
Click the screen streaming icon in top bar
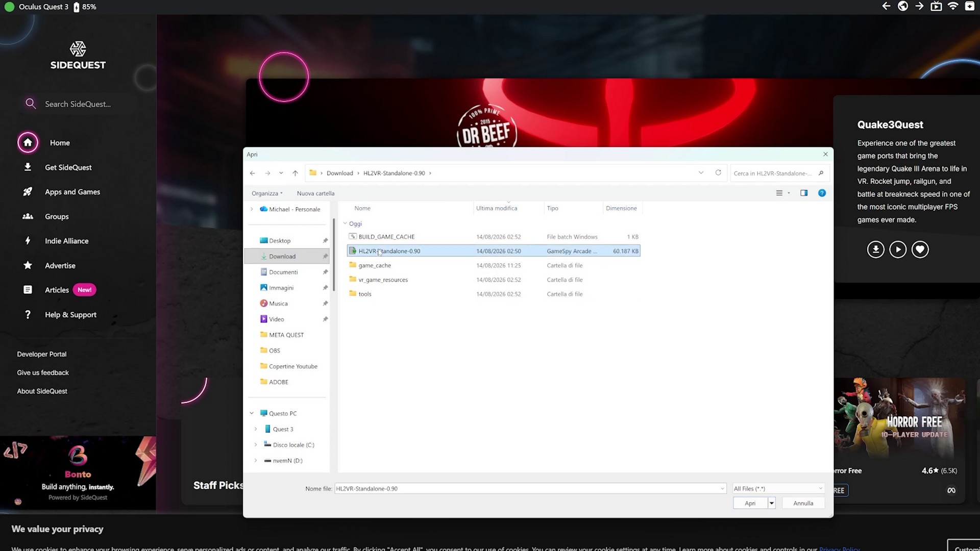point(936,7)
